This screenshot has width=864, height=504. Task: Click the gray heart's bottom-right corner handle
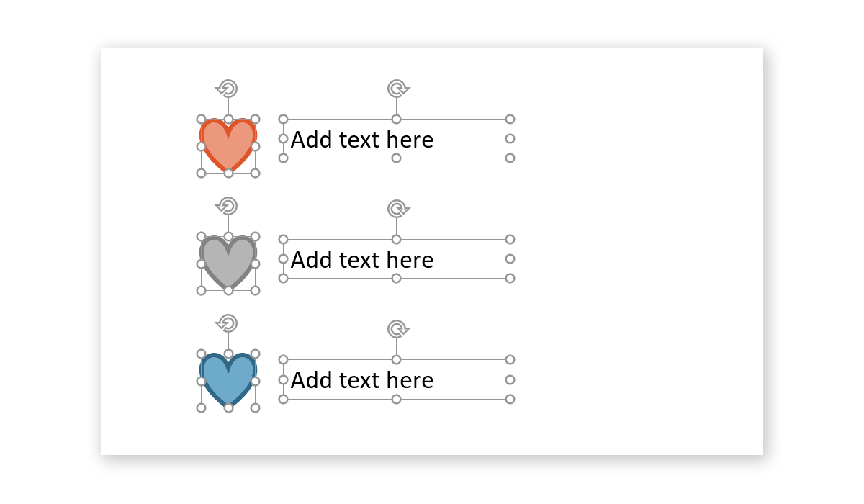255,290
